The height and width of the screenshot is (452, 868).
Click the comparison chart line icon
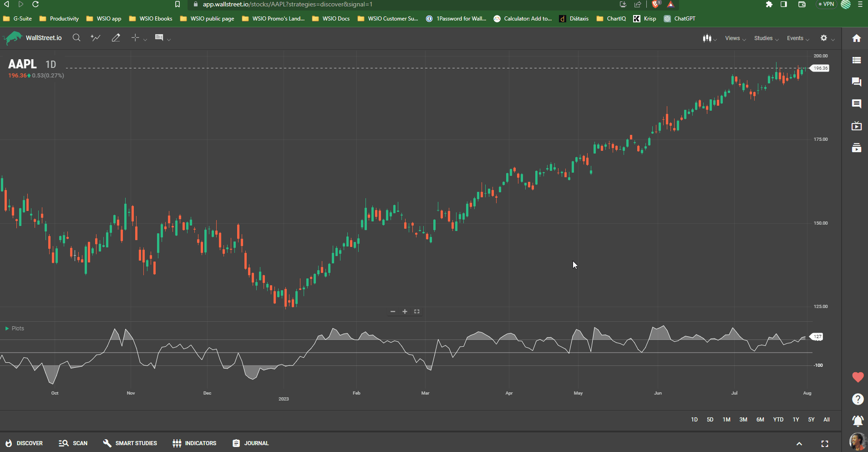[x=96, y=38]
